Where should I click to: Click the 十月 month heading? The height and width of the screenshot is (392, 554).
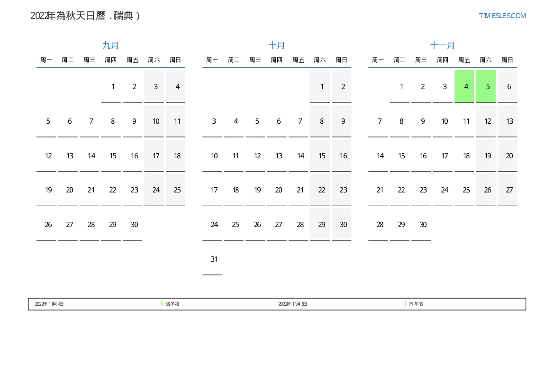(x=277, y=46)
